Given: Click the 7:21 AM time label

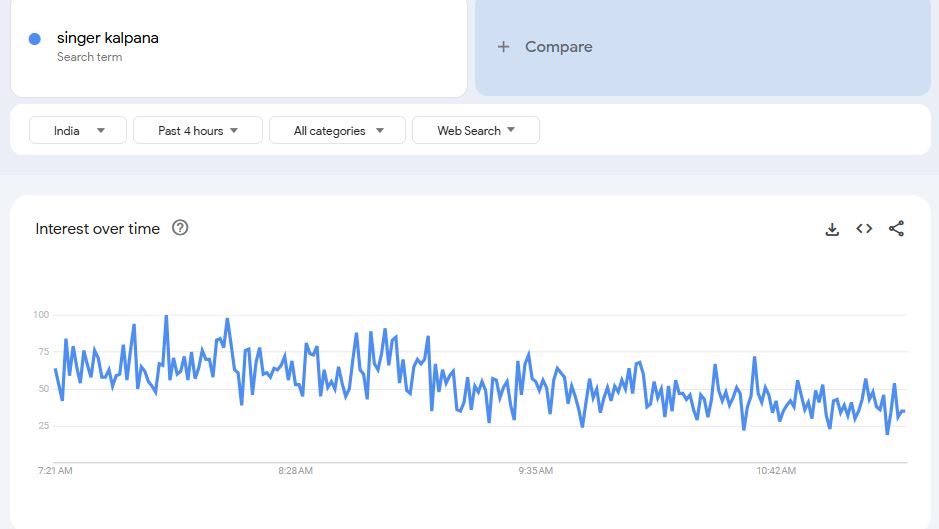Looking at the screenshot, I should click(54, 470).
